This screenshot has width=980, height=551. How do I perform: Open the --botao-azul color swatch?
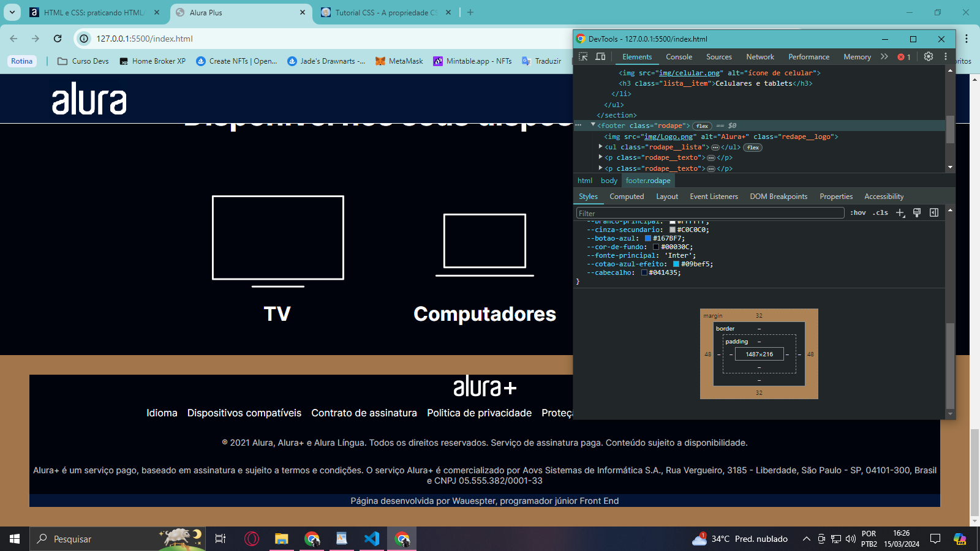click(x=647, y=238)
